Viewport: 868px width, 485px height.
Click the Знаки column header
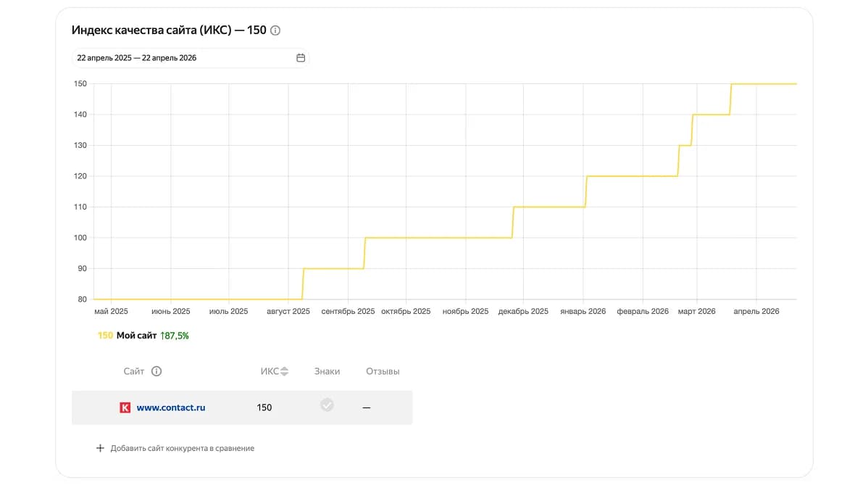327,371
